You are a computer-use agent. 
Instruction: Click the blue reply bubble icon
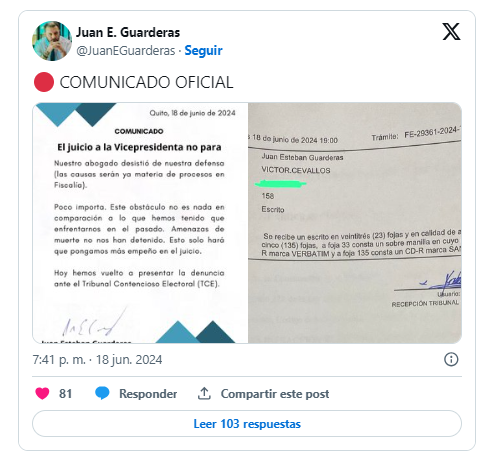point(102,394)
